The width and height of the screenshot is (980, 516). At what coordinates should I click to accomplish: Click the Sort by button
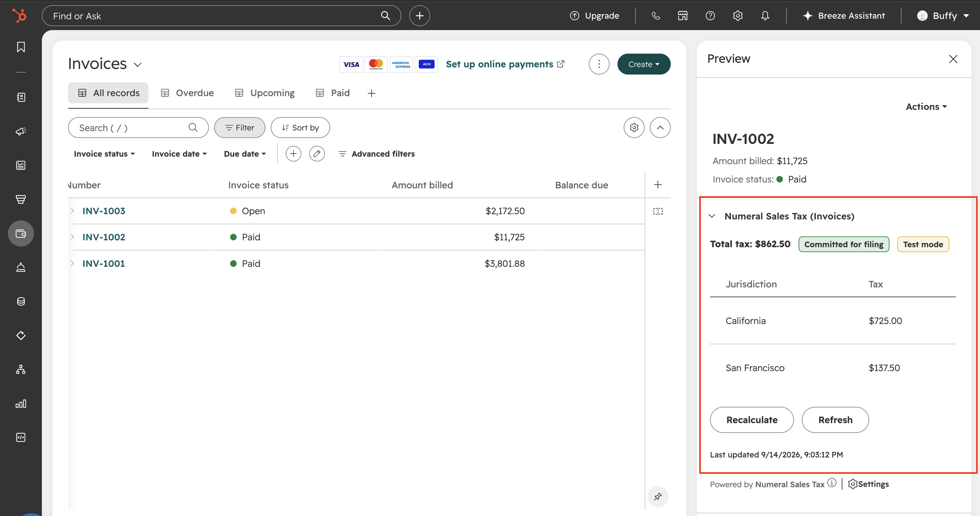pyautogui.click(x=300, y=128)
